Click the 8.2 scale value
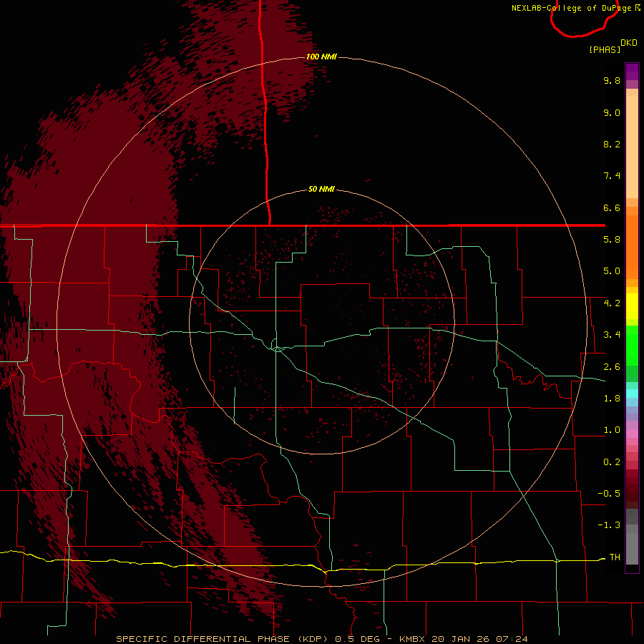The height and width of the screenshot is (644, 644). (612, 144)
